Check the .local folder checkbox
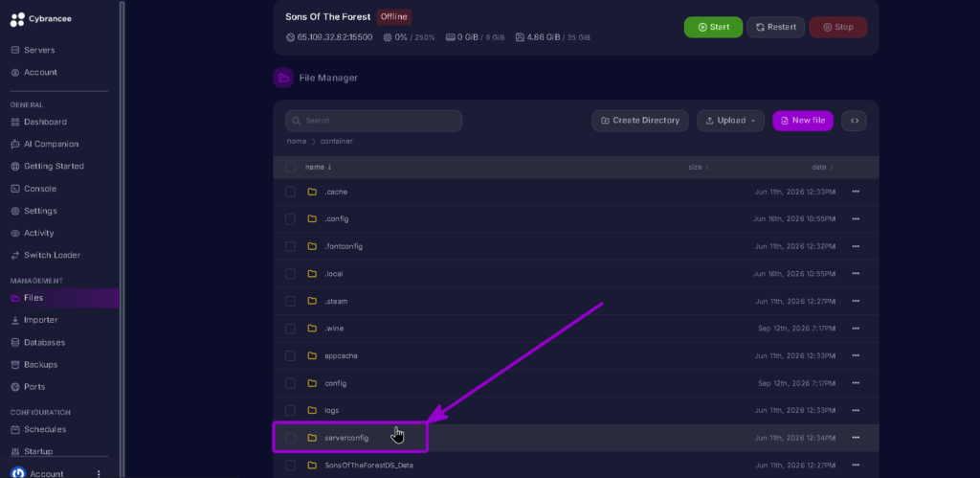 click(291, 274)
